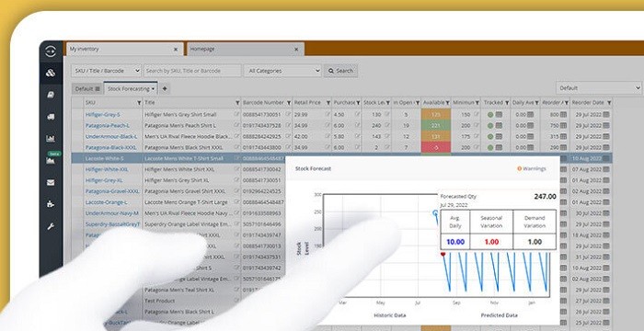Screen dimensions: 644x331
Task: Open tracked table icon for Patagonia-Black-XXXL
Action: click(x=499, y=147)
